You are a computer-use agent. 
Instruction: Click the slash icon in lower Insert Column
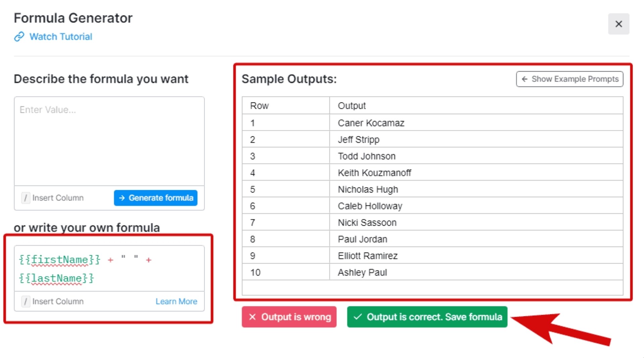click(25, 301)
